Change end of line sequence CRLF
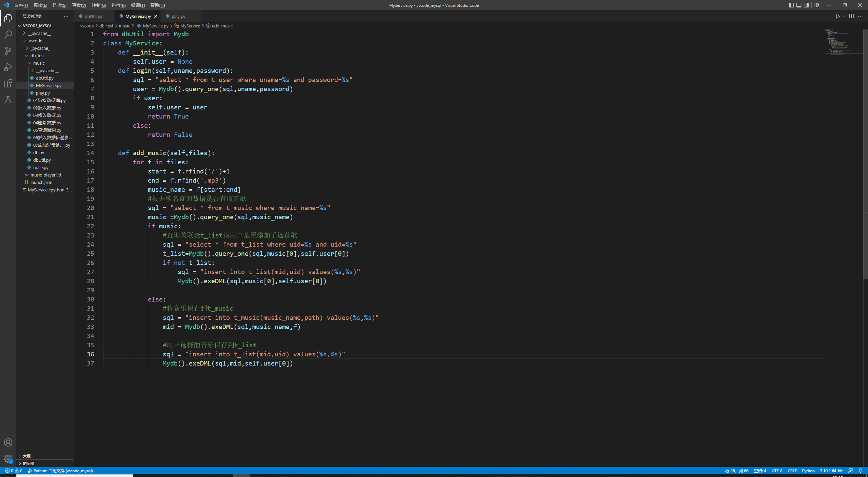Image resolution: width=868 pixels, height=477 pixels. coord(792,471)
